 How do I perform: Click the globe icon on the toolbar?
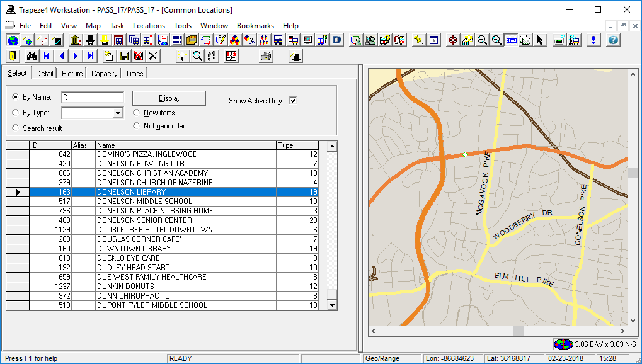click(13, 39)
